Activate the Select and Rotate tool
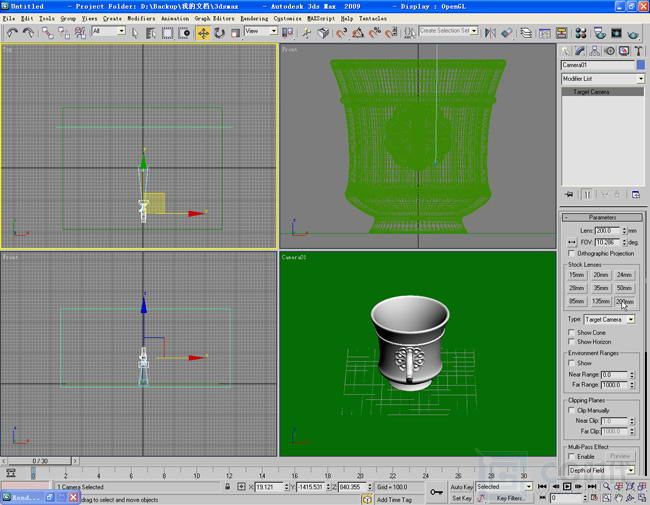Screen dimensions: 650x505 (x=219, y=33)
